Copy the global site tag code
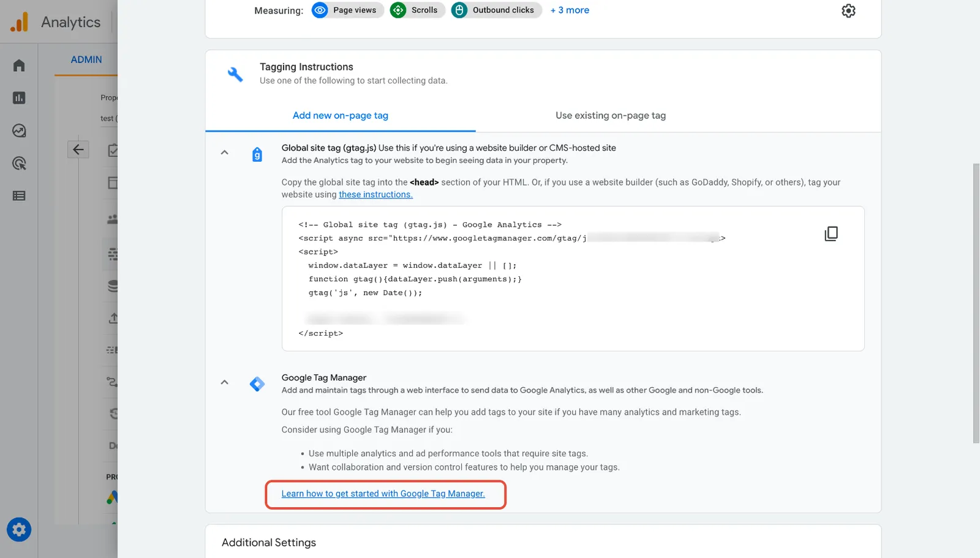Viewport: 980px width, 558px height. tap(831, 233)
